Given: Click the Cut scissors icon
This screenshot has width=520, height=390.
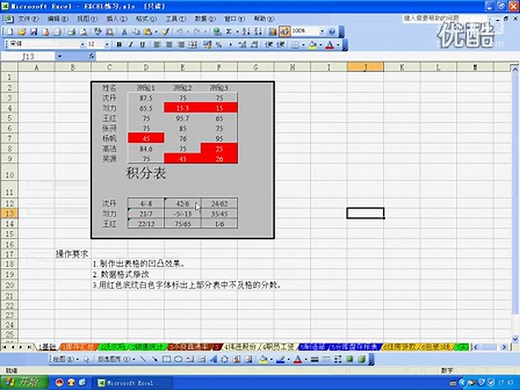Looking at the screenshot, I should [x=124, y=32].
